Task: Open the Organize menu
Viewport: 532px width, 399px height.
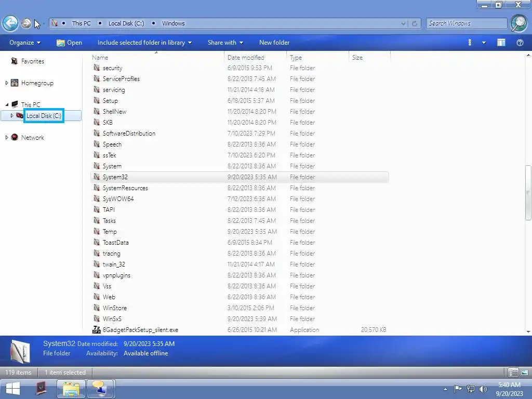Action: tap(25, 43)
